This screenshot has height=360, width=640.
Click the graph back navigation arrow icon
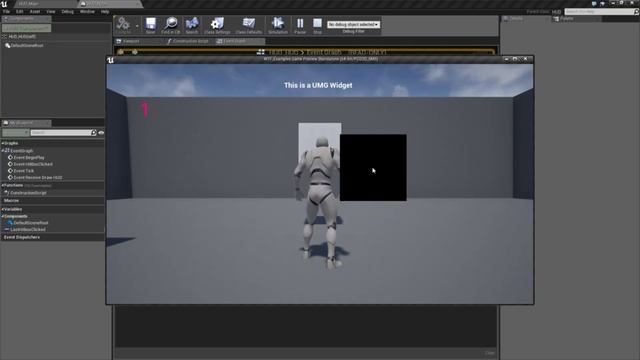click(121, 52)
